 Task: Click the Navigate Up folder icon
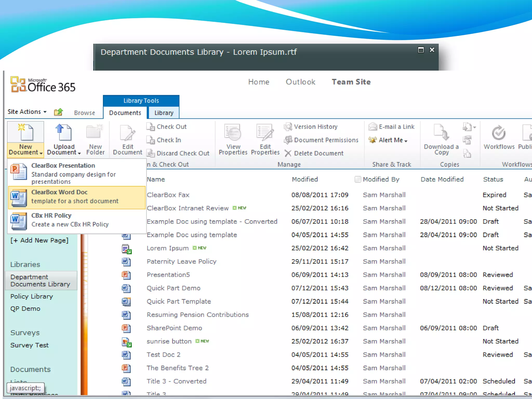(x=58, y=112)
